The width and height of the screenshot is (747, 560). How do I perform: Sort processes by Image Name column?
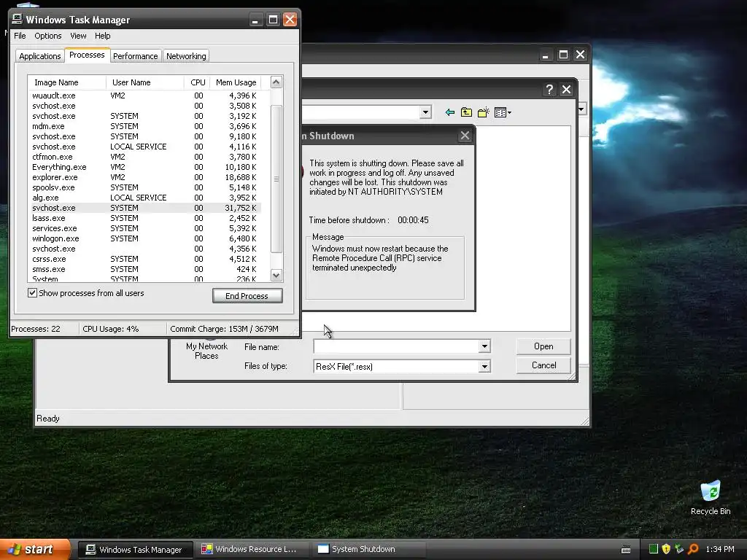coord(66,82)
